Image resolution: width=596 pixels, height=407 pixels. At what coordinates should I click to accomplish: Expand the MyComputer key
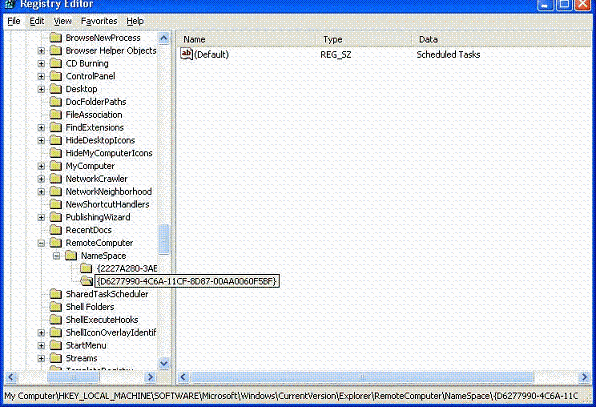41,166
